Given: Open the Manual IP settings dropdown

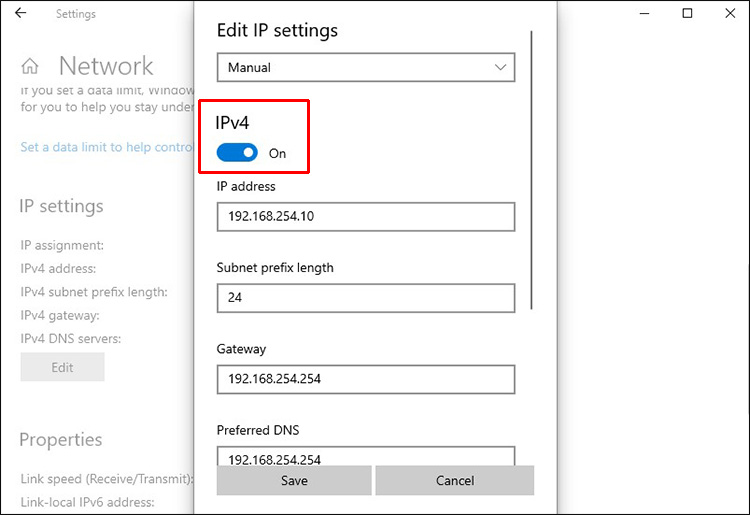Looking at the screenshot, I should (x=365, y=68).
